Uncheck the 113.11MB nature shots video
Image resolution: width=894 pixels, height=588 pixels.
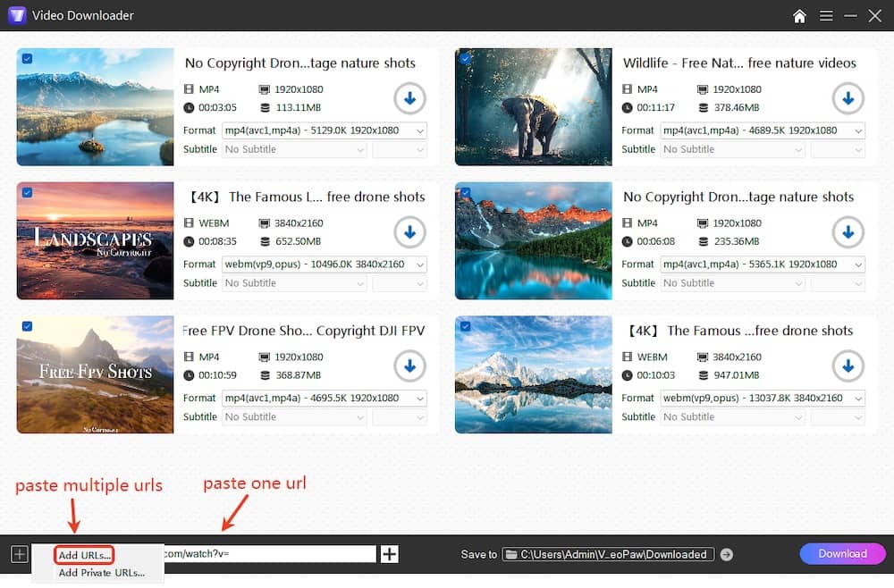click(x=27, y=58)
